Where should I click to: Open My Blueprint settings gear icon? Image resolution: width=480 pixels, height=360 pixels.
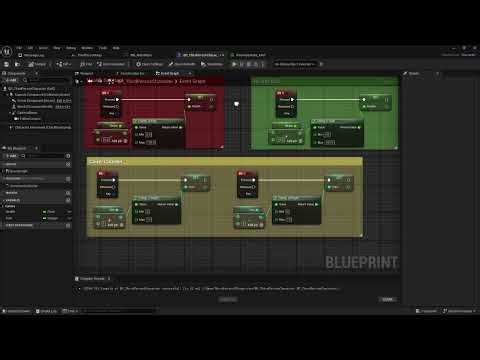[68, 156]
